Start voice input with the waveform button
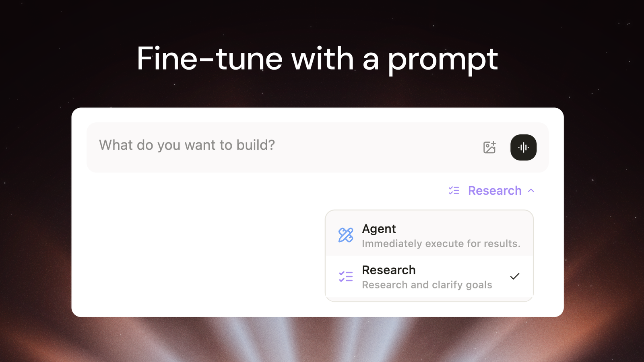 [523, 148]
